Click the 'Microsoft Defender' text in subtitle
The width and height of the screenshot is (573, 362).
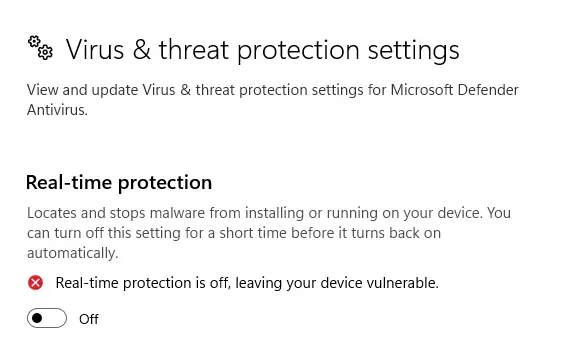[x=455, y=90]
